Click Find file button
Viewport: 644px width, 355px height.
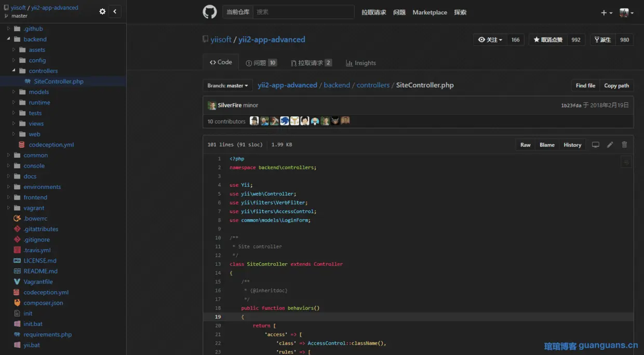pyautogui.click(x=585, y=86)
